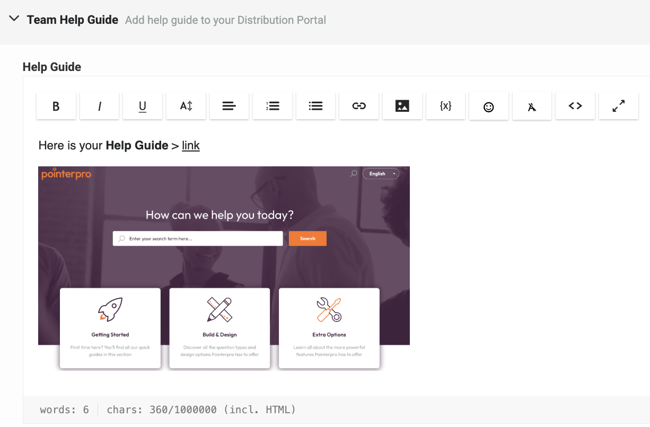Switch to HTML code view

tap(575, 106)
